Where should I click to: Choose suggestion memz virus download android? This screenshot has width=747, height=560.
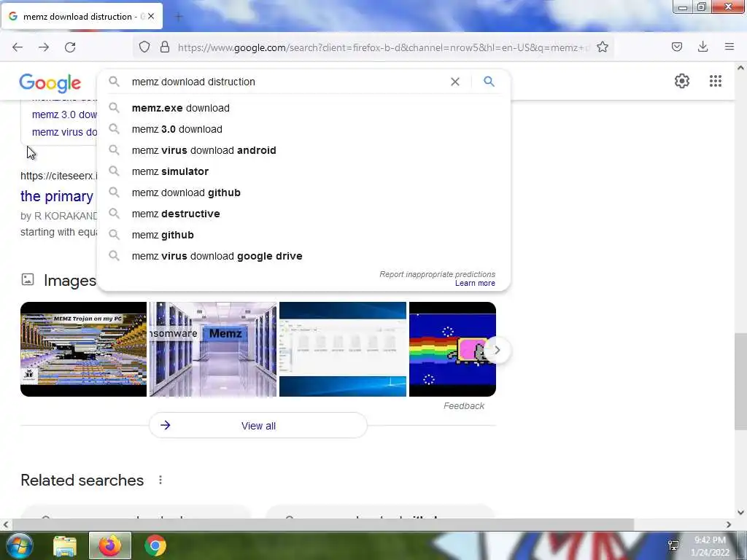coord(303,150)
